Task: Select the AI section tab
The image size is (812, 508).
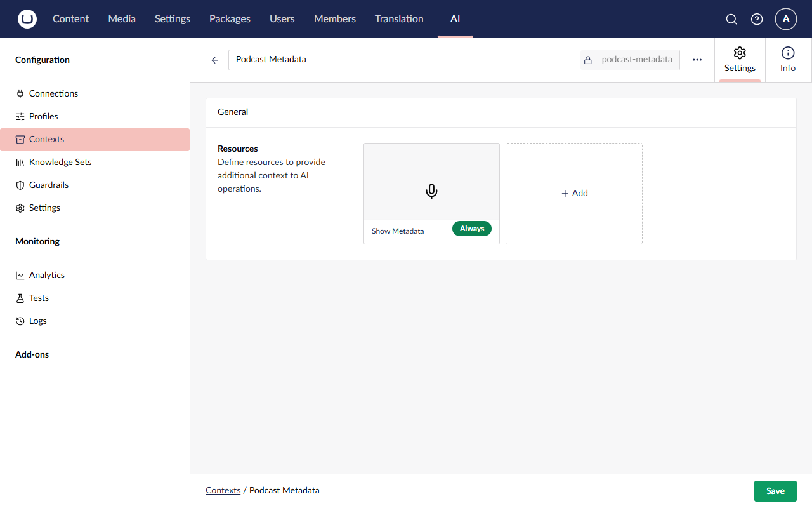Action: tap(455, 19)
